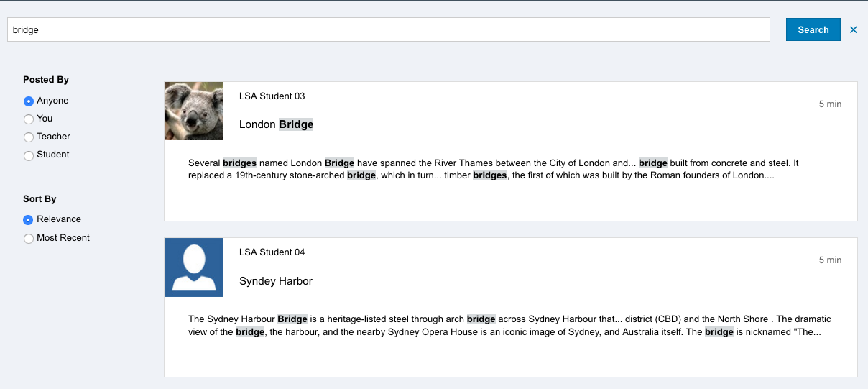Screen dimensions: 868x389
Task: Filter posts by Student
Action: coord(29,155)
